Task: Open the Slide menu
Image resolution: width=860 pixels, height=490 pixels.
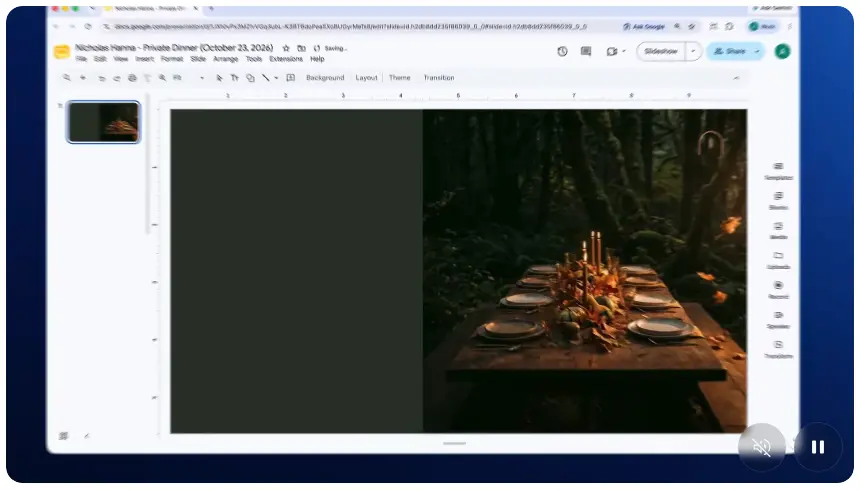Action: pos(198,59)
